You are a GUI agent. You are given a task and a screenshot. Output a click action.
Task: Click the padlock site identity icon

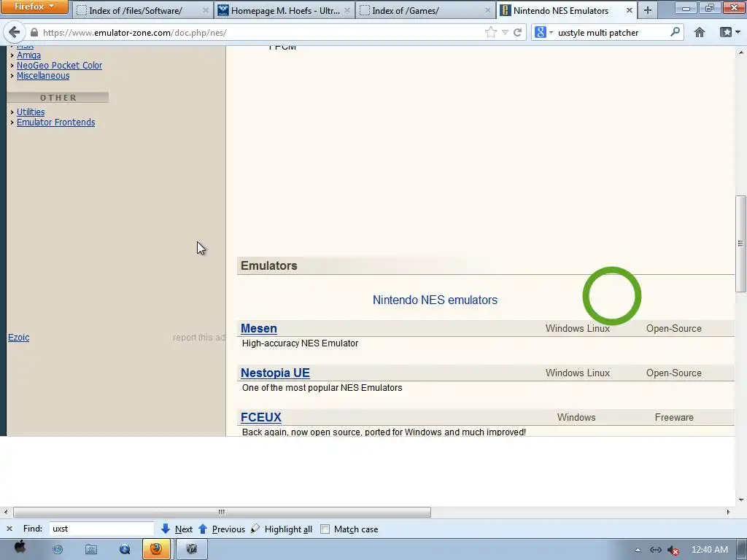34,32
